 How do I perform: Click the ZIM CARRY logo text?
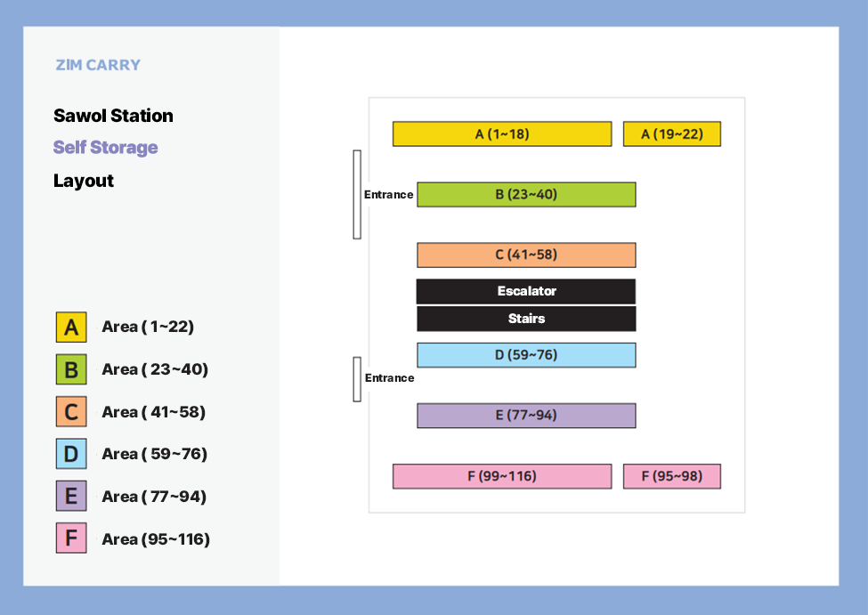tap(98, 65)
